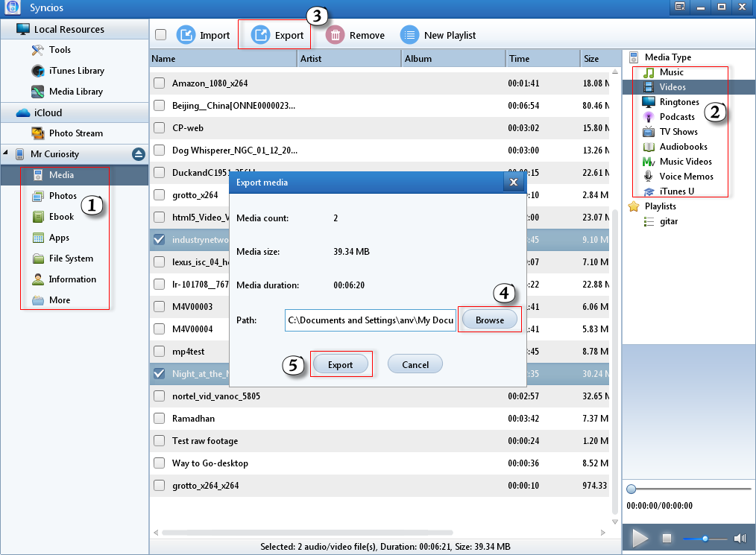
Task: Sort by the Time column
Action: (x=544, y=59)
